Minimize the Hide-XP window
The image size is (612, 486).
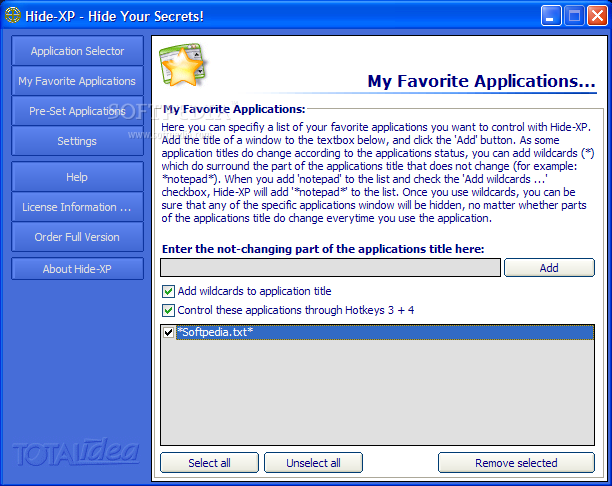[551, 16]
